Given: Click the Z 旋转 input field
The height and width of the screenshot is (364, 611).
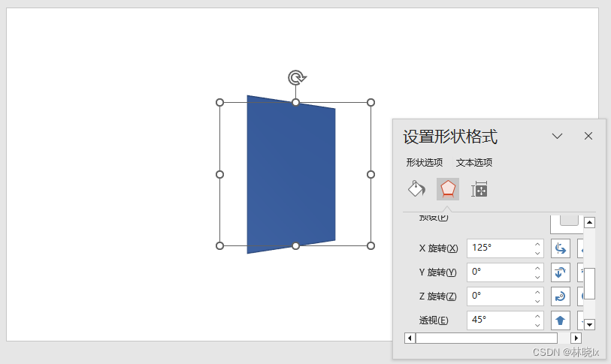Looking at the screenshot, I should (x=499, y=296).
